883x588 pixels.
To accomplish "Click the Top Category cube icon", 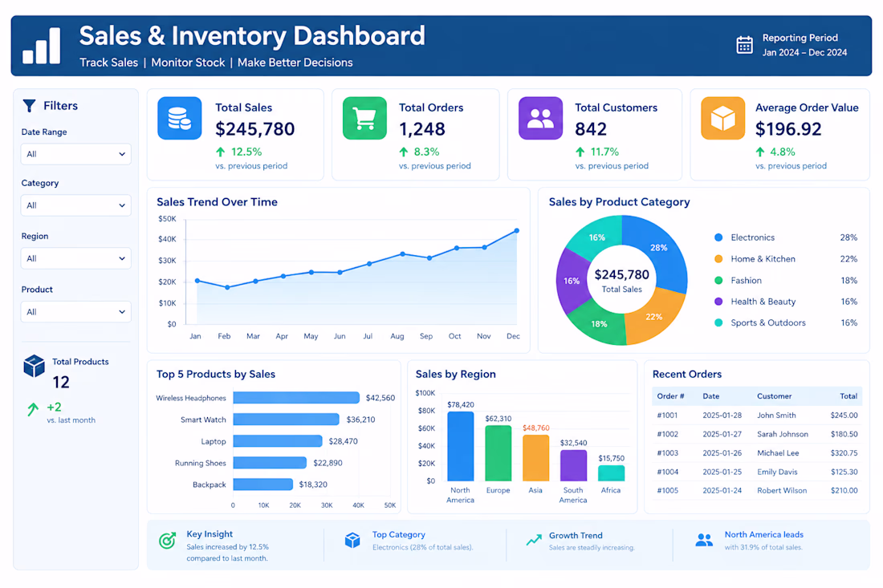I will 352,540.
